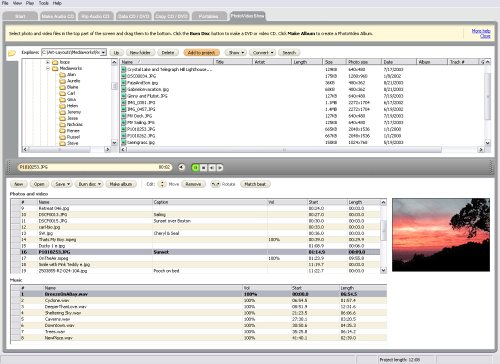Open the File menu
This screenshot has width=500, height=364.
pos(5,3)
